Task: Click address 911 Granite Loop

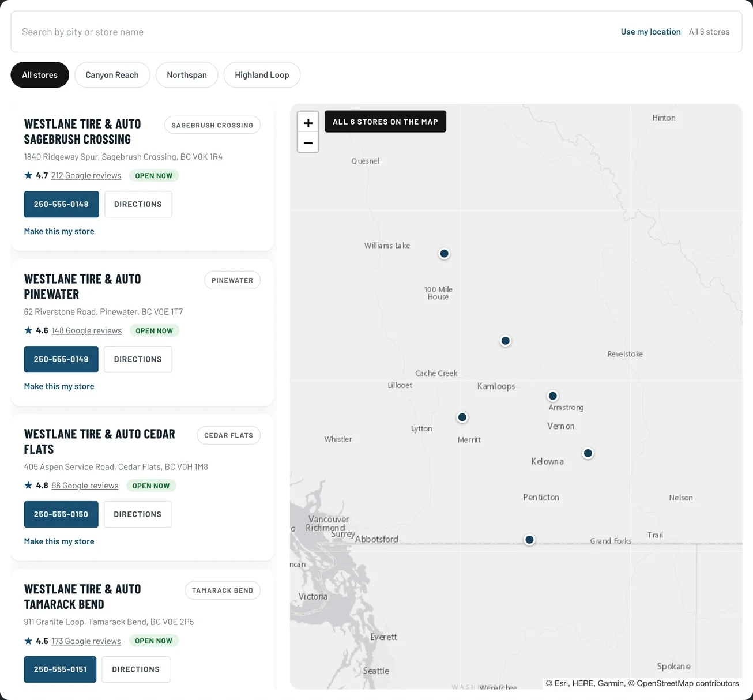Action: (x=109, y=622)
